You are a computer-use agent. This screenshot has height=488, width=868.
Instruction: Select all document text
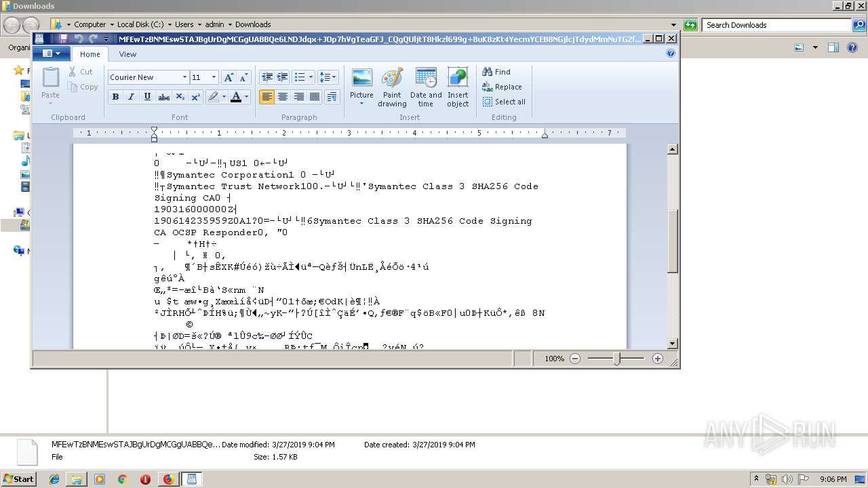pyautogui.click(x=504, y=102)
